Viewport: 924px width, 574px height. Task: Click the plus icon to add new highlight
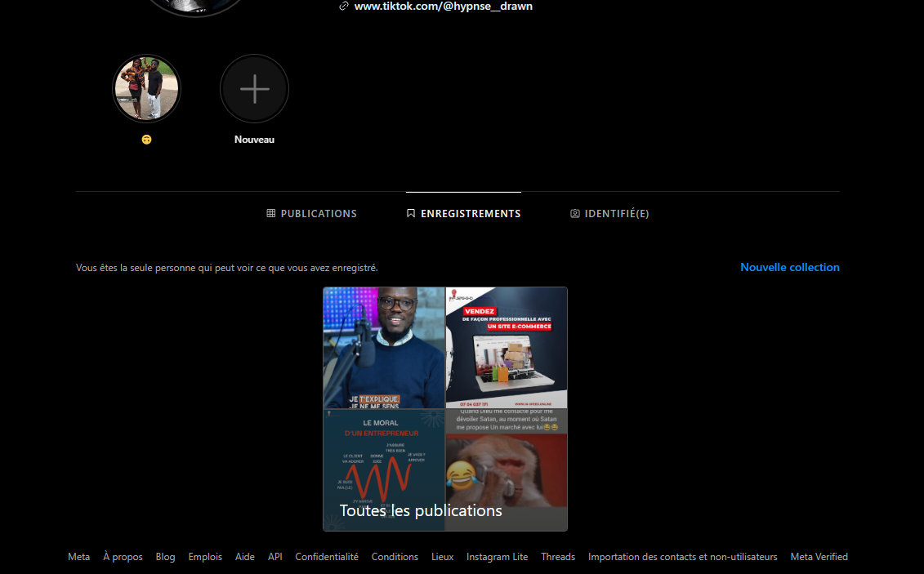pyautogui.click(x=254, y=88)
